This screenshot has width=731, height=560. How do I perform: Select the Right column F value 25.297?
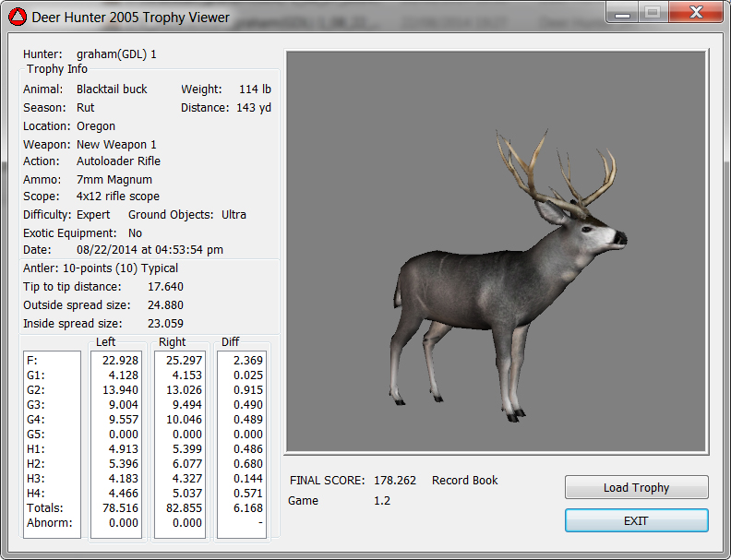coord(184,359)
